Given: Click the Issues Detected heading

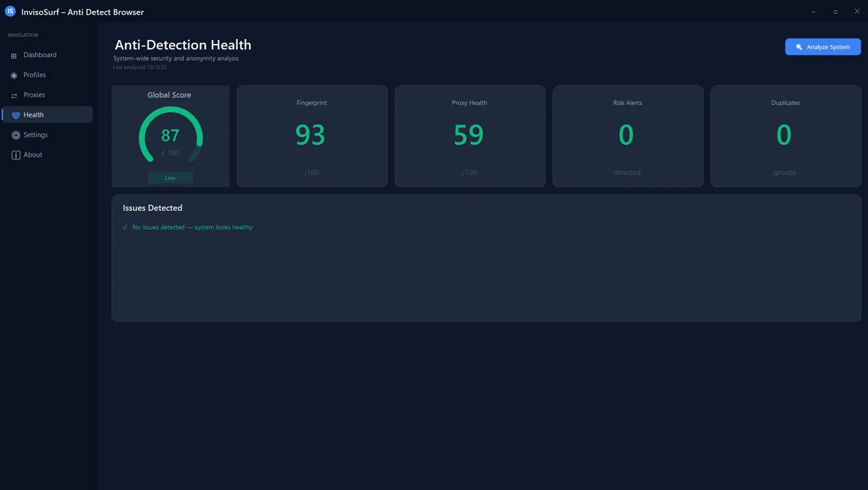Looking at the screenshot, I should point(153,208).
